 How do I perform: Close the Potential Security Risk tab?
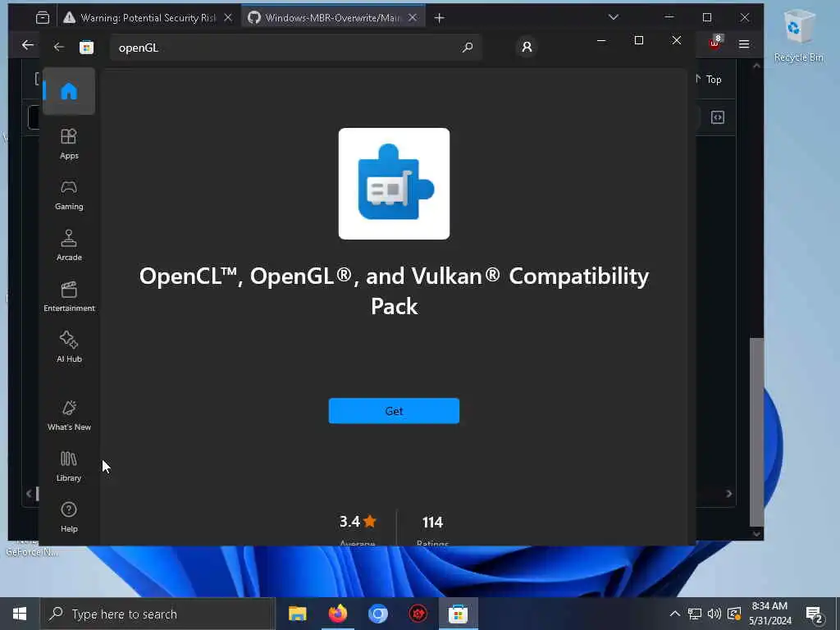[x=228, y=18]
